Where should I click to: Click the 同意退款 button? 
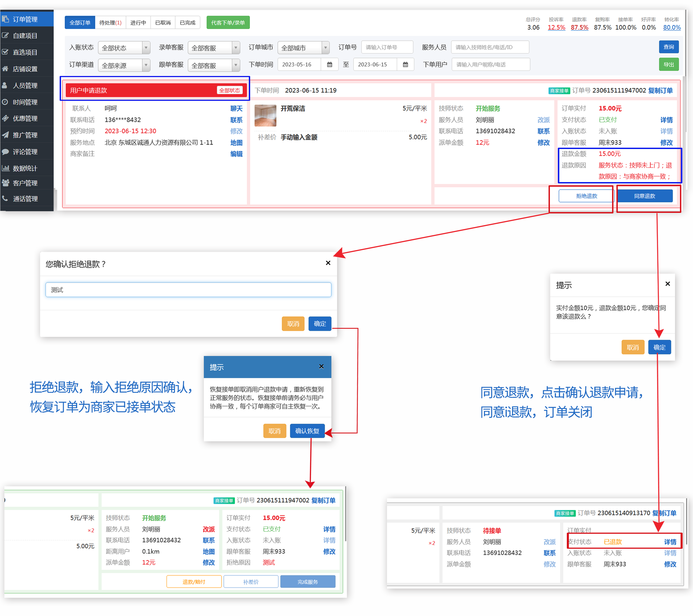pyautogui.click(x=644, y=196)
